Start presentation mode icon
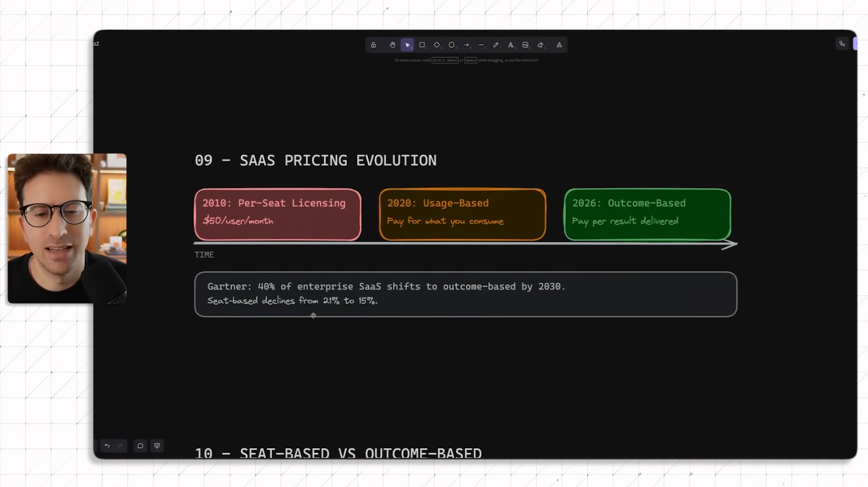Screen dimensions: 868x487 point(157,446)
